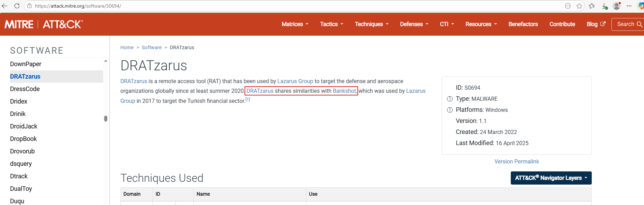644x205 pixels.
Task: Reload the page with refresh icon
Action: 17,6
